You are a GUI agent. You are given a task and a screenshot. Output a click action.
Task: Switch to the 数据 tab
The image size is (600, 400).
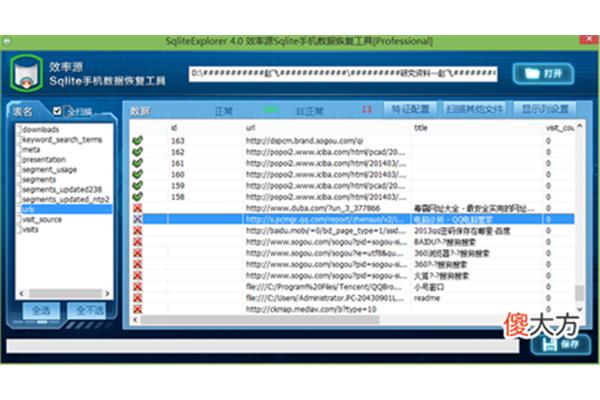pos(140,111)
